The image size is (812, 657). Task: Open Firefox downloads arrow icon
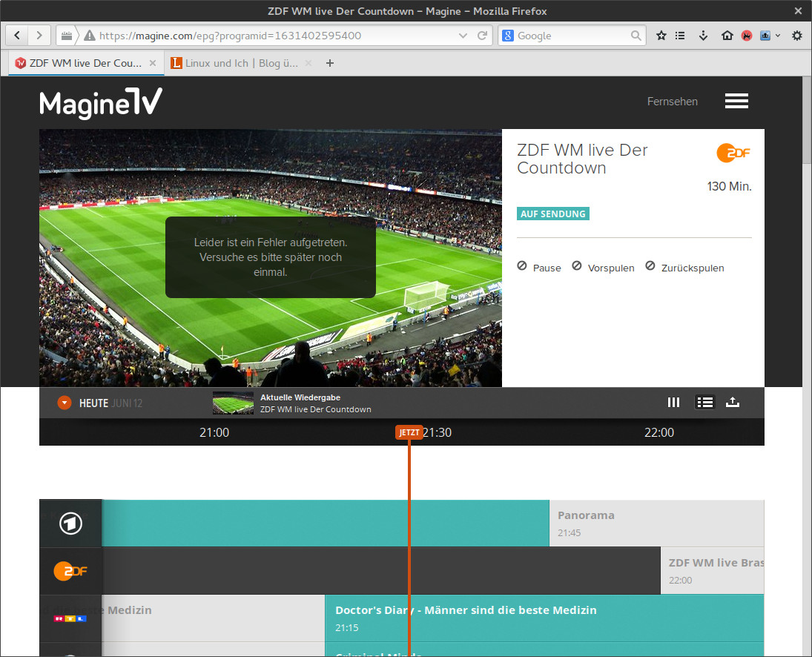pyautogui.click(x=703, y=36)
